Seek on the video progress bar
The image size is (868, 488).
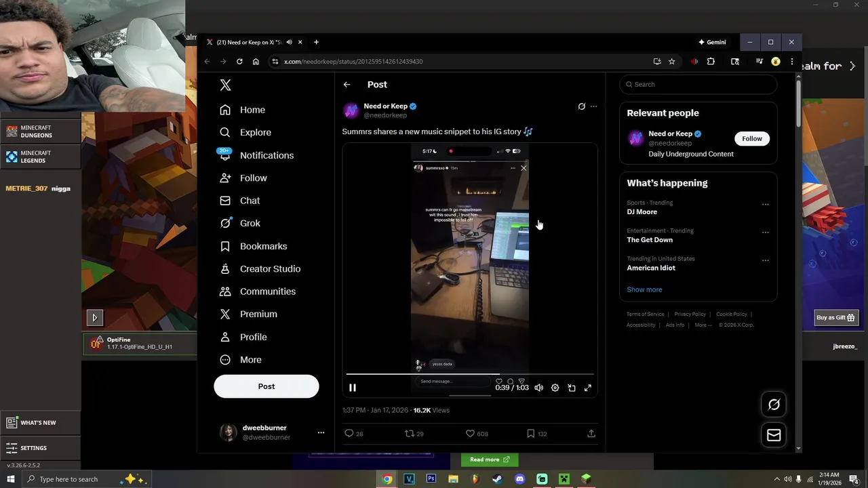[x=469, y=374]
